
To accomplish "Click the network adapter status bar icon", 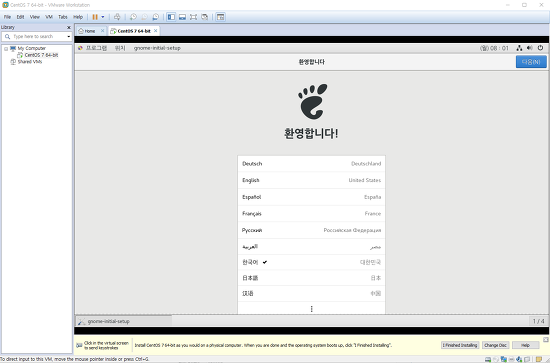I will pos(504,359).
